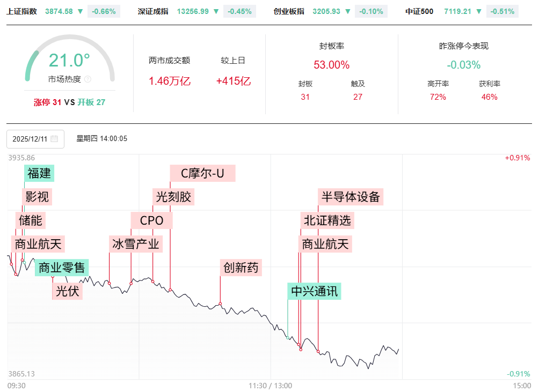Click the 封板率 53.00% value

[331, 65]
